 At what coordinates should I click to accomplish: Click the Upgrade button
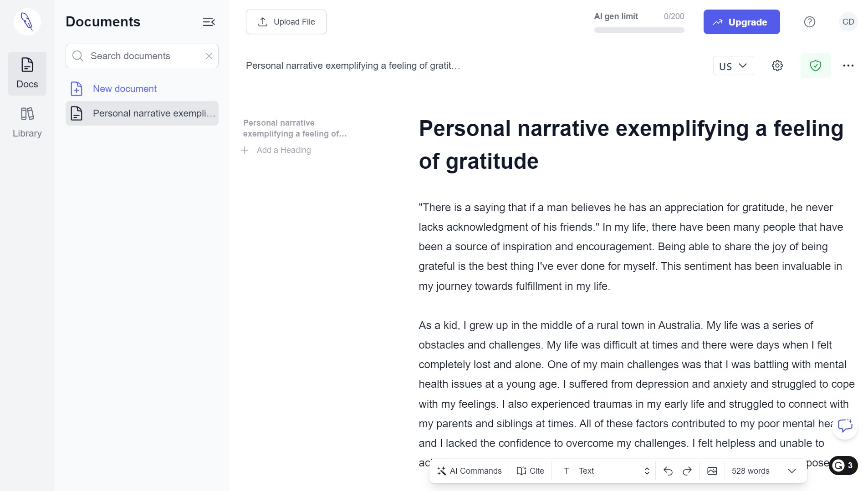[741, 22]
